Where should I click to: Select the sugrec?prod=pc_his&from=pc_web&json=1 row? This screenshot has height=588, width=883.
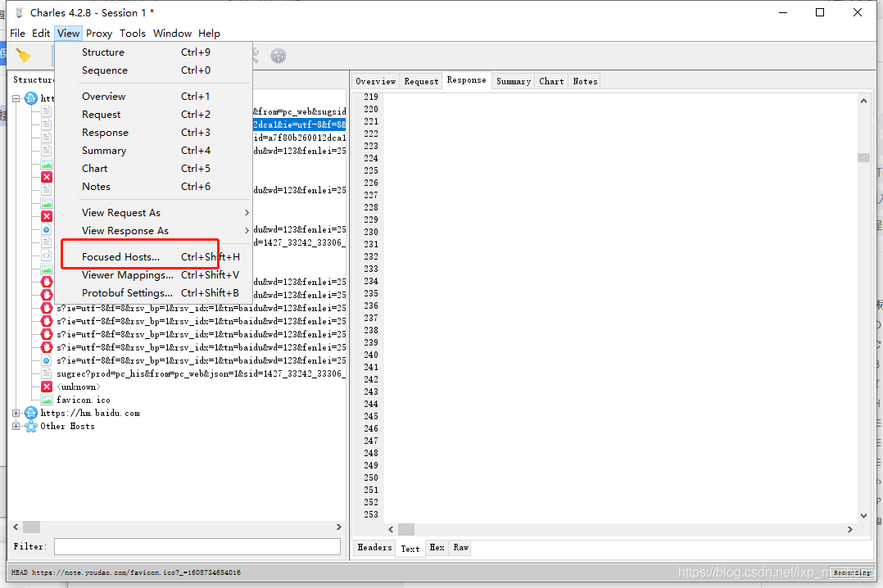click(201, 373)
